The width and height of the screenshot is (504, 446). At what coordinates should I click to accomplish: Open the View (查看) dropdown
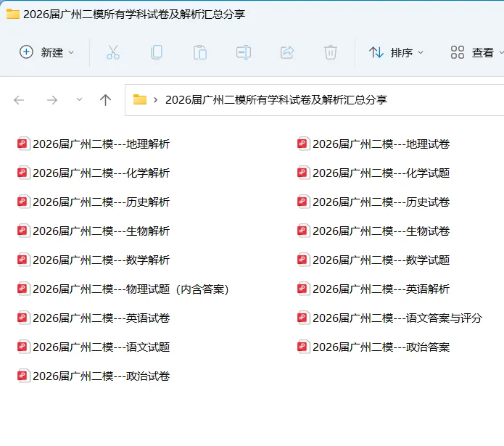click(477, 52)
